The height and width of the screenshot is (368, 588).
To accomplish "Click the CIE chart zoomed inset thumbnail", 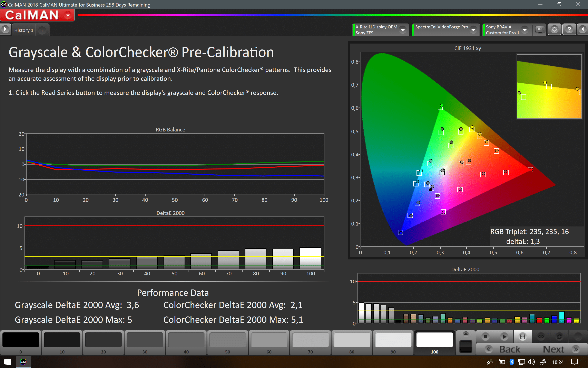I will coord(549,86).
